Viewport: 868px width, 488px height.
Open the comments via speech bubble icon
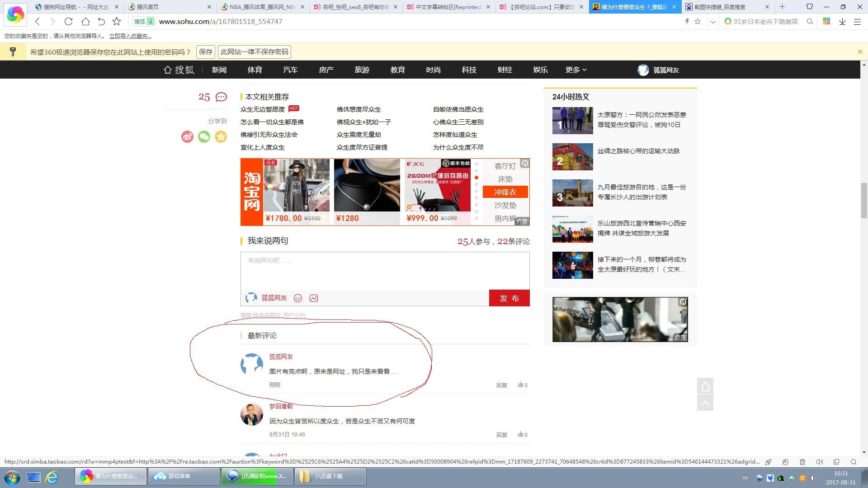point(221,97)
